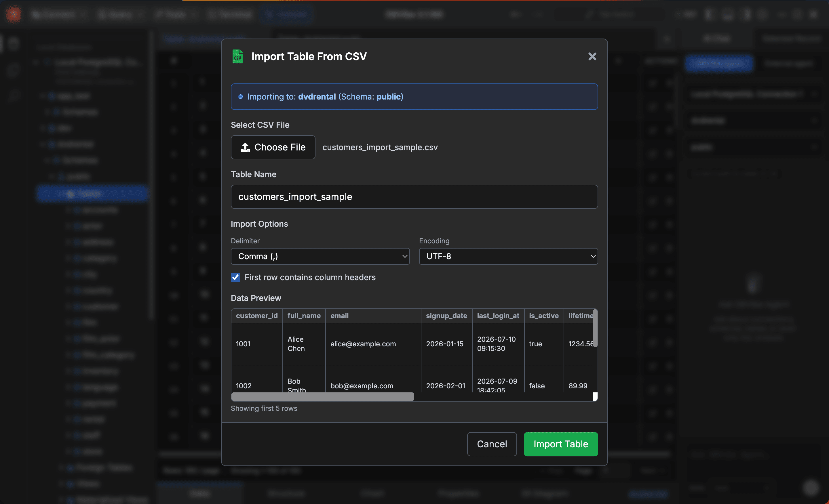Click the public schema name in banner
The image size is (829, 504).
tap(388, 97)
